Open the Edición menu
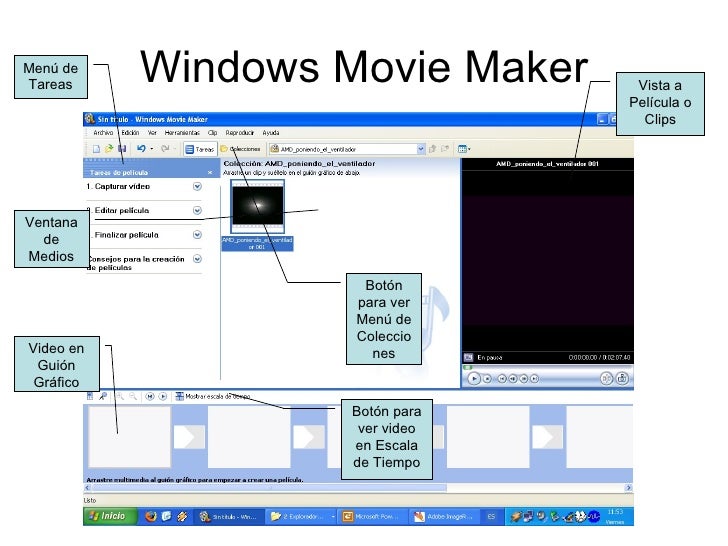The image size is (728, 546). click(x=130, y=133)
